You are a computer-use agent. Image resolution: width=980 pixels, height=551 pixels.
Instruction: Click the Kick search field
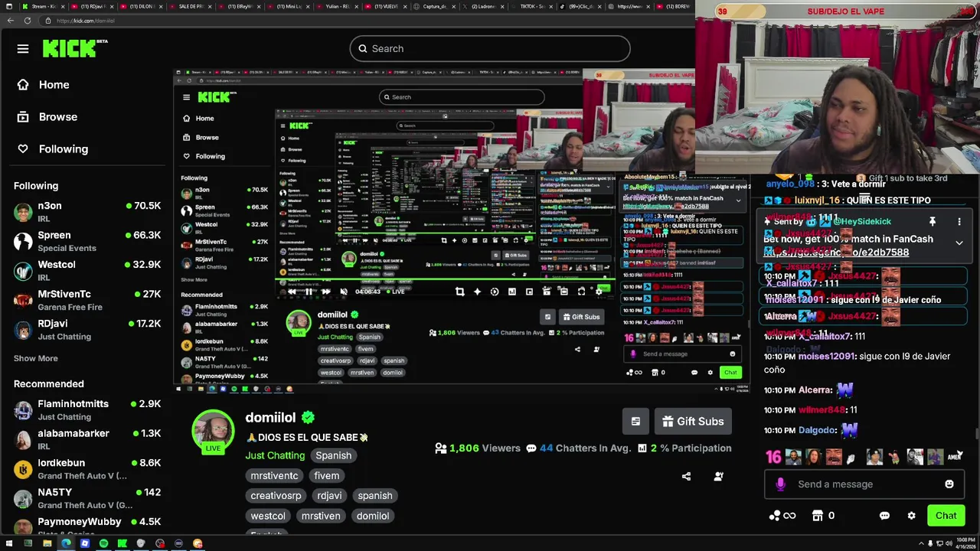click(490, 49)
